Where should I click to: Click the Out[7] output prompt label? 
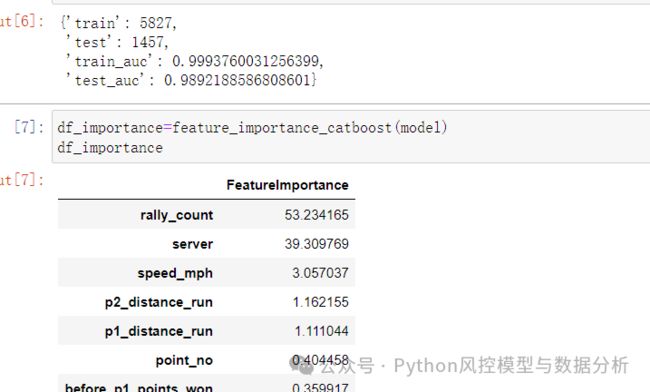click(22, 180)
